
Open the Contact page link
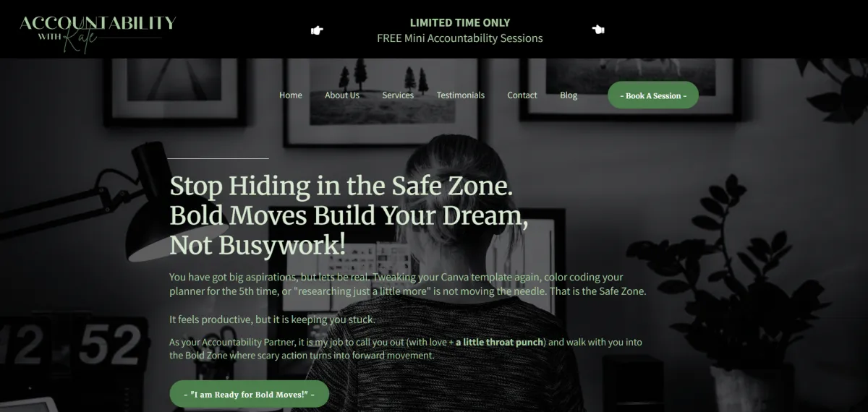[522, 95]
